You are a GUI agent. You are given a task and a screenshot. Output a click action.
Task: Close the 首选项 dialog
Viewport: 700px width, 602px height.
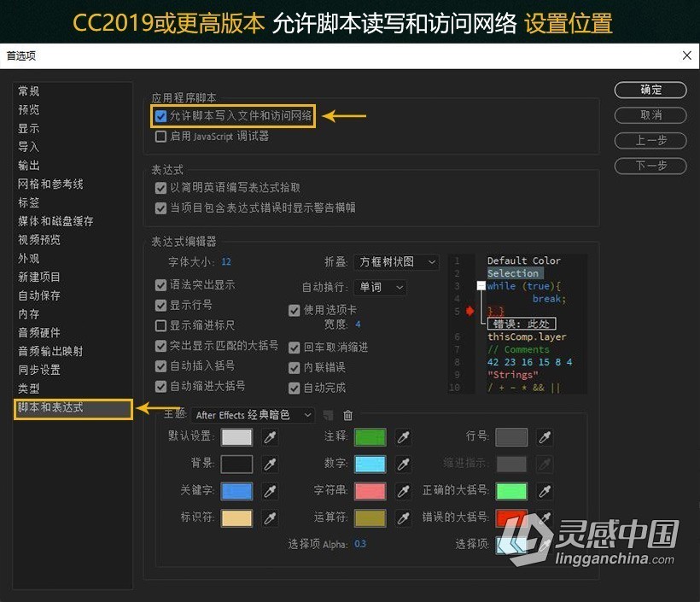point(687,56)
